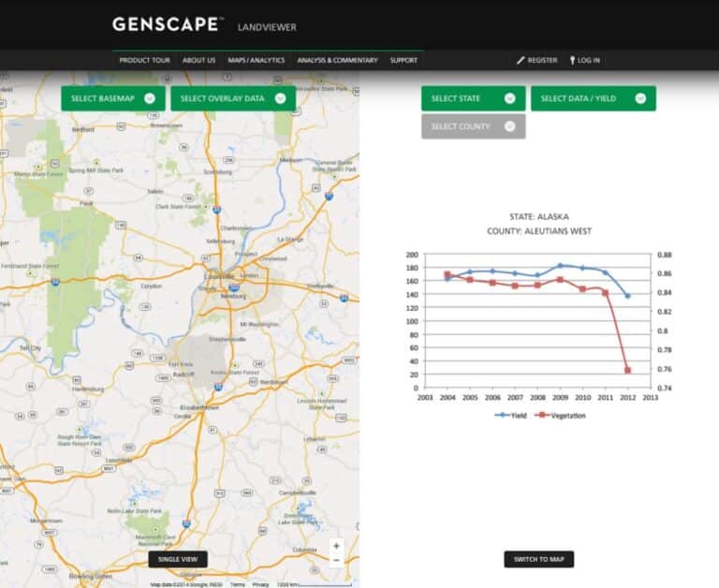Go to Maps / Analytics
Viewport: 719px width, 588px height.
point(256,60)
